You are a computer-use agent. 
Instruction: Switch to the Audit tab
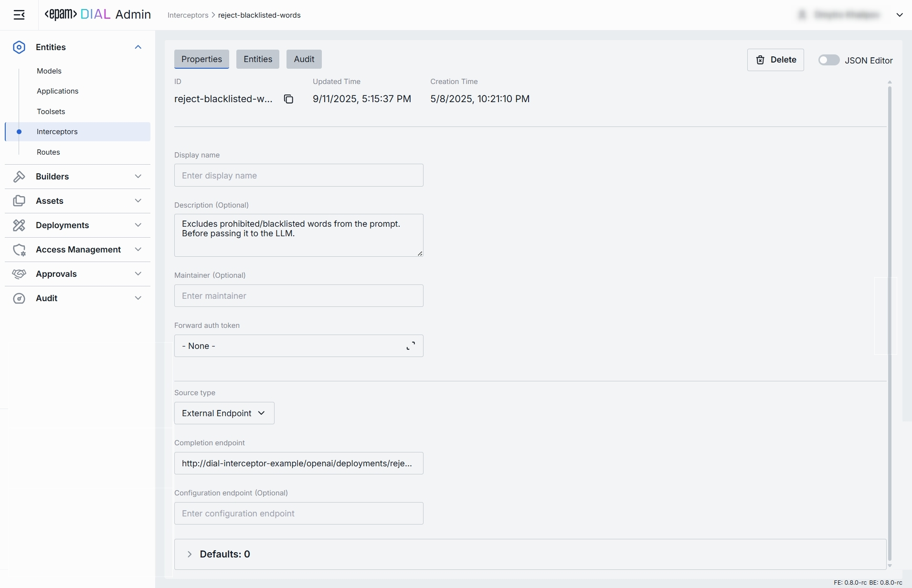304,59
